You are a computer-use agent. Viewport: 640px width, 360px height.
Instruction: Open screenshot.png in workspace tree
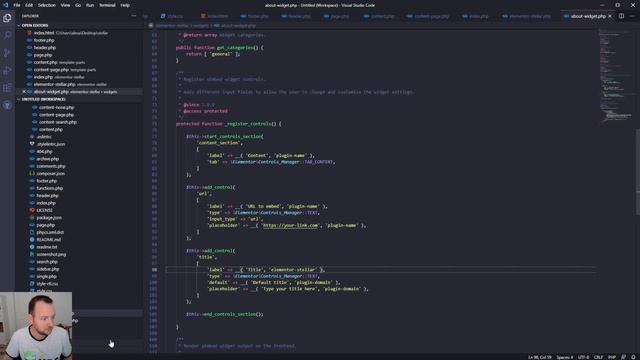pyautogui.click(x=51, y=254)
